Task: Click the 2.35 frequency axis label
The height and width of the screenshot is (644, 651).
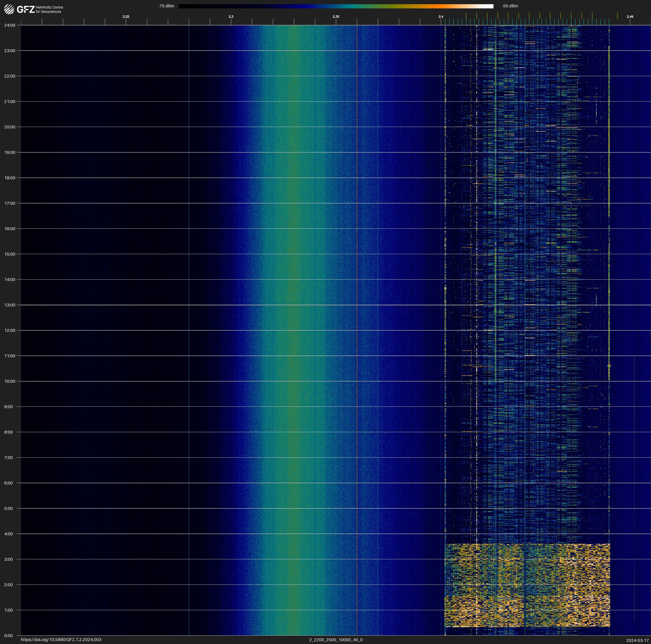Action: [336, 17]
